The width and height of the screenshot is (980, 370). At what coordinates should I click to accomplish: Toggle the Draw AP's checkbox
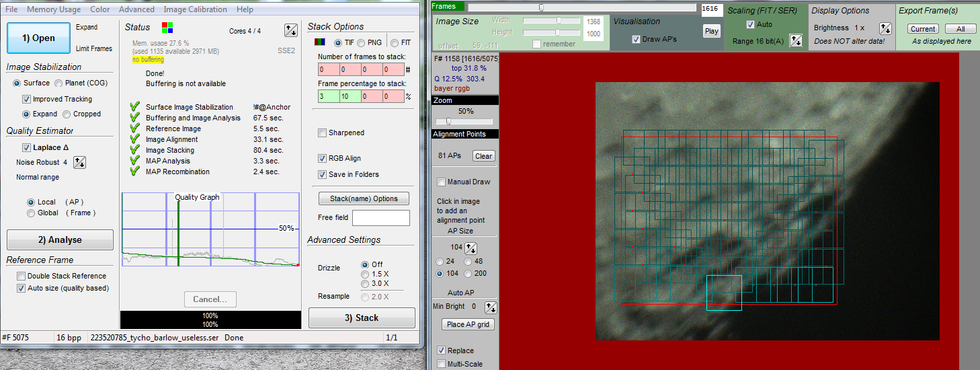(x=654, y=39)
